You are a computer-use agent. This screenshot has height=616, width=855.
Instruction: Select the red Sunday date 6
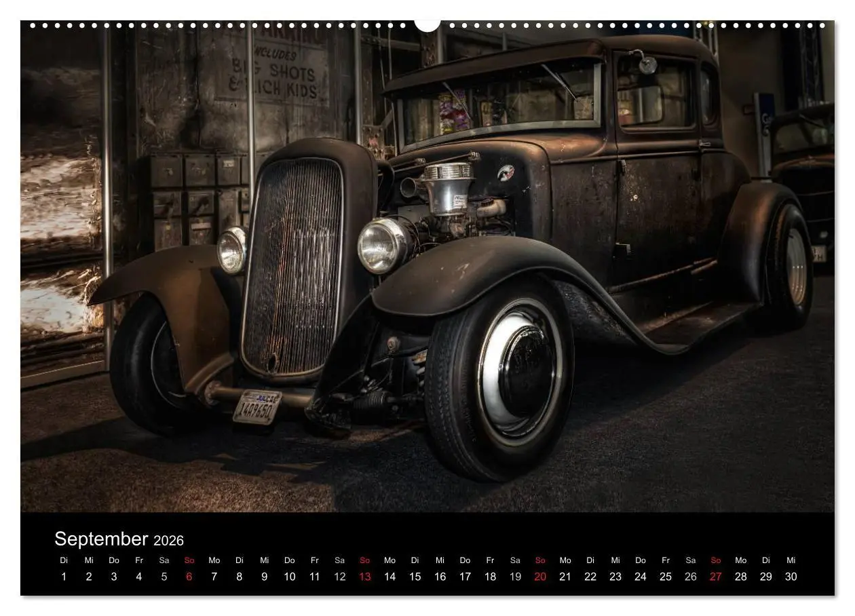(x=188, y=577)
